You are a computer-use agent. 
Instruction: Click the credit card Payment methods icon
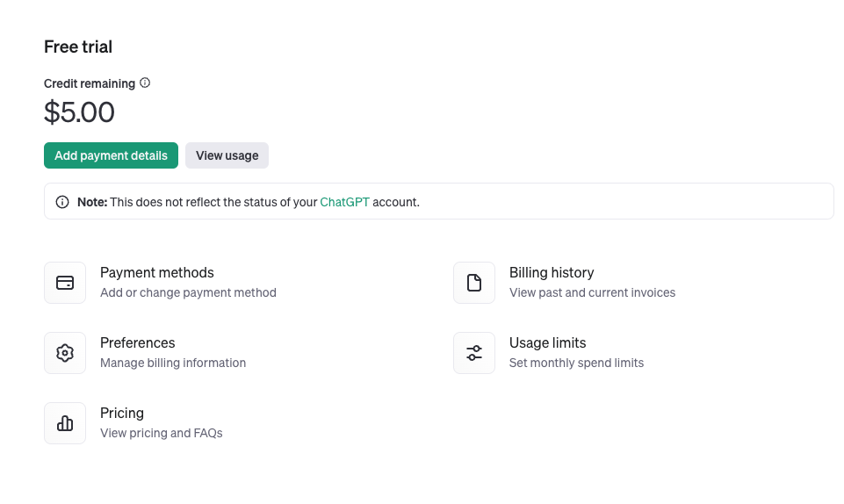click(x=65, y=283)
